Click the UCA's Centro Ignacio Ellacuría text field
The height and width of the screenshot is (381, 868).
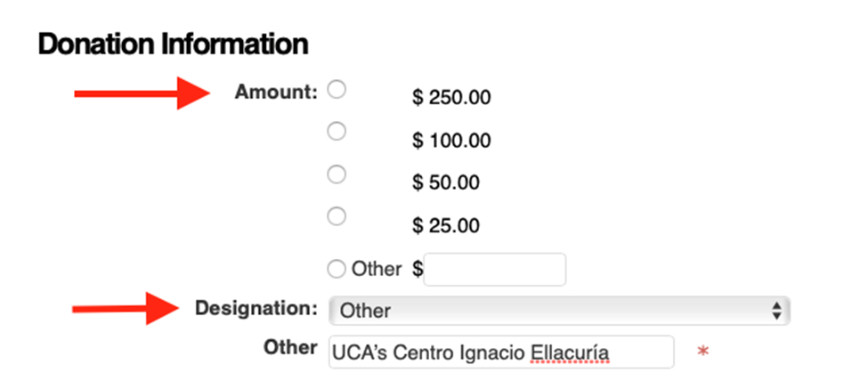[501, 352]
